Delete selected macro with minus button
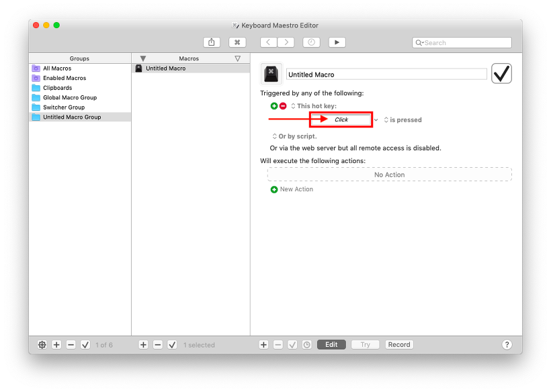Screen dimensions: 551x392 [x=158, y=345]
